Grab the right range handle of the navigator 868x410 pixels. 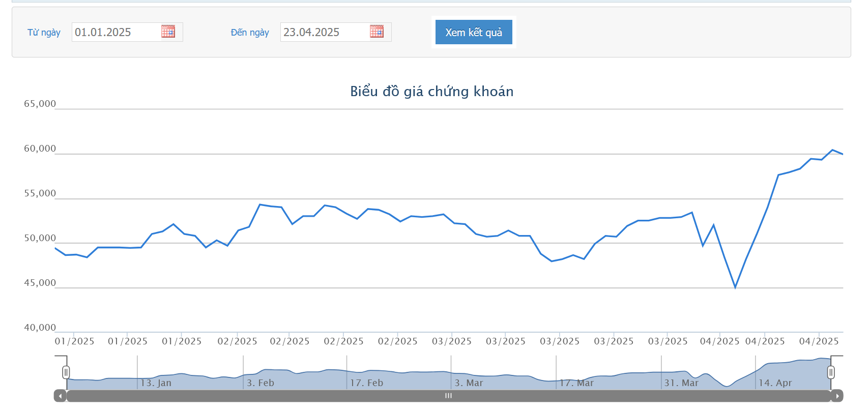pyautogui.click(x=831, y=372)
